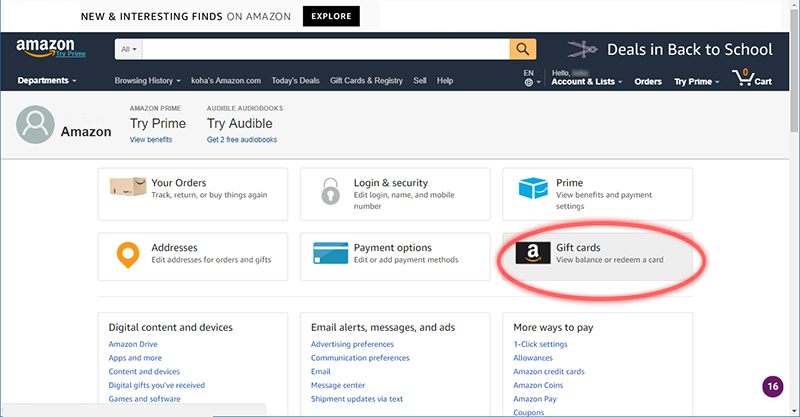
Task: Click the purple 16 notification badge
Action: click(x=772, y=387)
